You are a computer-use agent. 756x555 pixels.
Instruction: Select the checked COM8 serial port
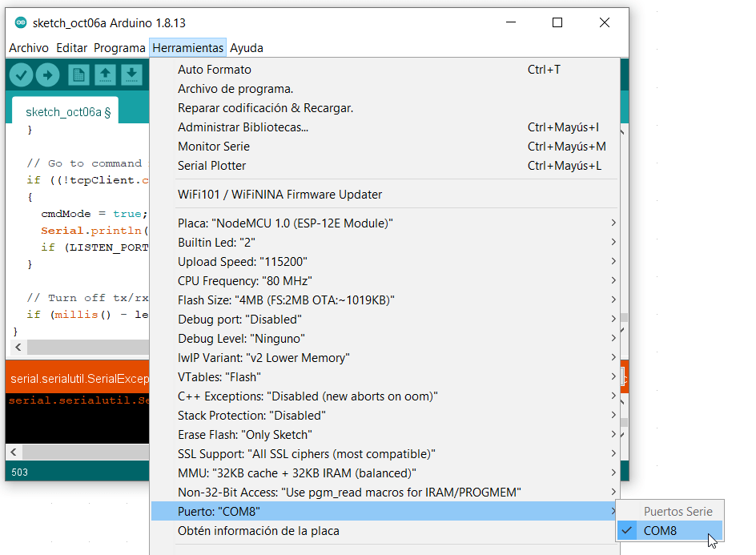pos(660,530)
